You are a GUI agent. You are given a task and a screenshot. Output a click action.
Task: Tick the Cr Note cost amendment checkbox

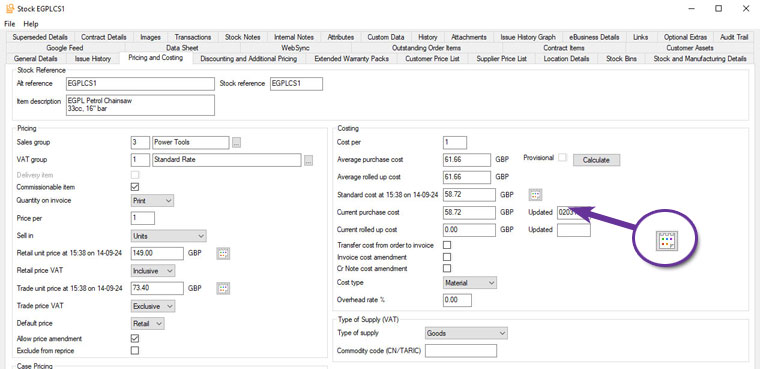pyautogui.click(x=447, y=268)
